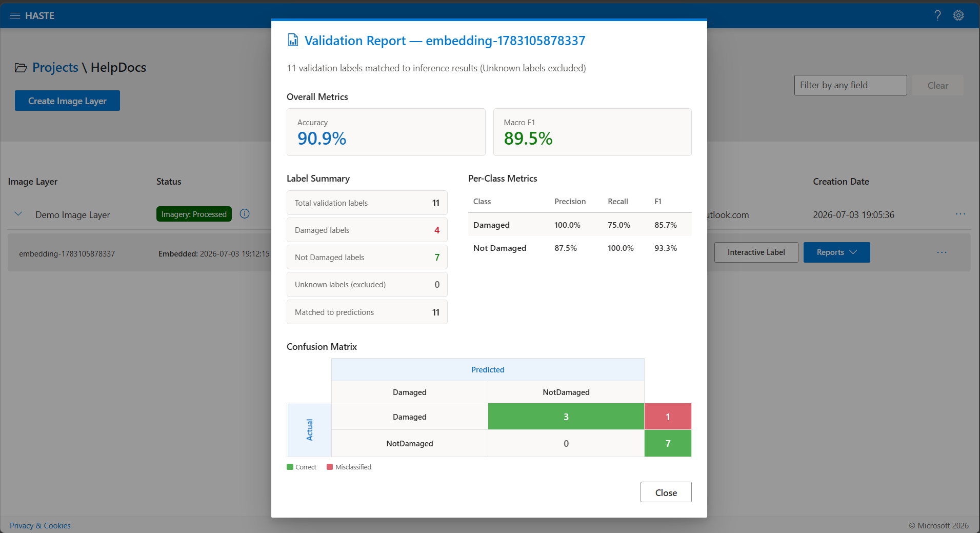Click the Predicted header of confusion matrix
The height and width of the screenshot is (533, 980).
tap(488, 369)
